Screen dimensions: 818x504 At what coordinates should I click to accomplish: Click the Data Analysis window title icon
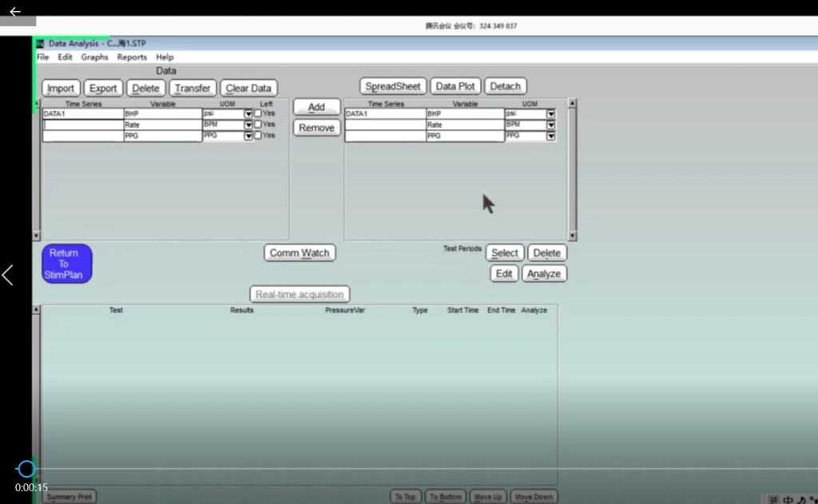click(40, 44)
